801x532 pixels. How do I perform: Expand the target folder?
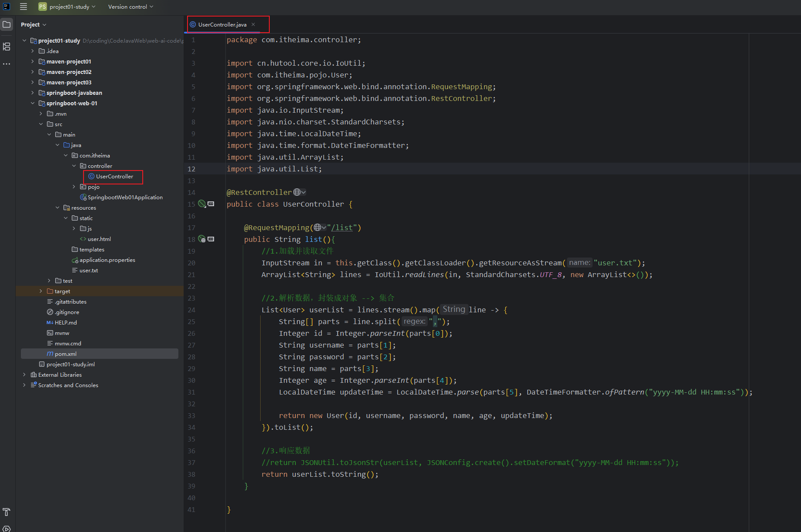tap(41, 291)
